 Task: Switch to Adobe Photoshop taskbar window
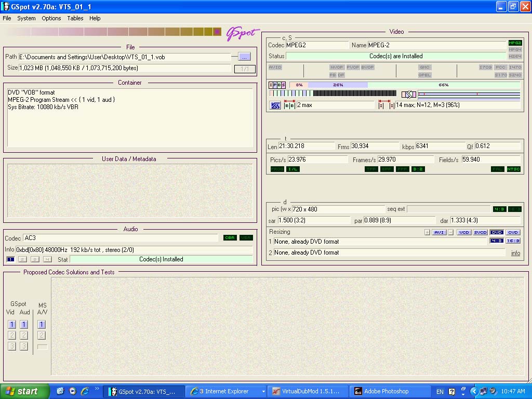(390, 391)
